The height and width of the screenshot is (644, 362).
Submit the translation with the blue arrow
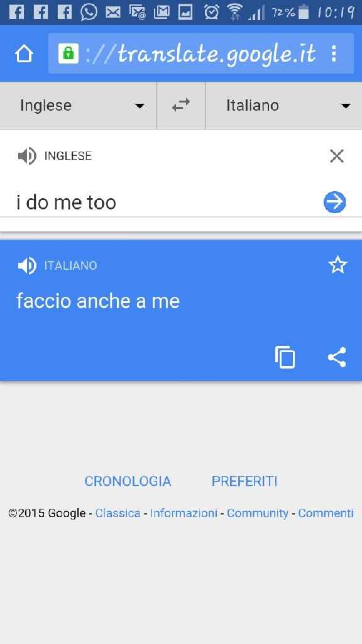coord(334,202)
